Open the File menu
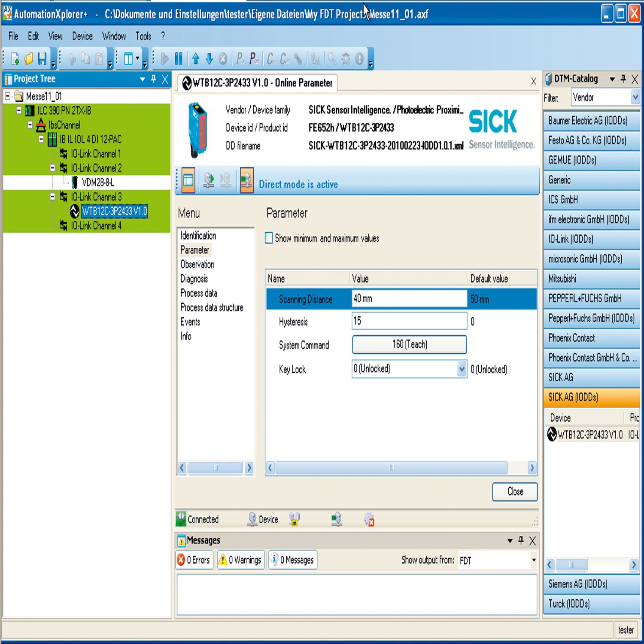 tap(13, 36)
